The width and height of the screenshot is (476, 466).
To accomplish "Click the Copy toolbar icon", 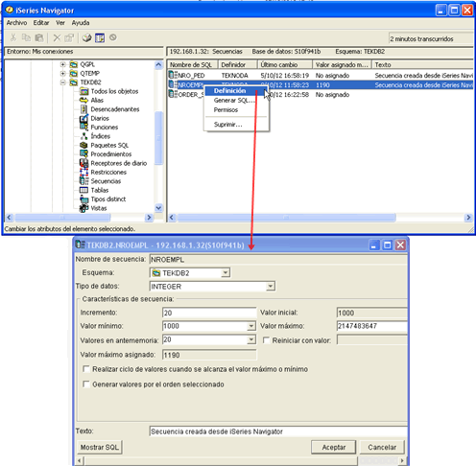I will click(26, 37).
